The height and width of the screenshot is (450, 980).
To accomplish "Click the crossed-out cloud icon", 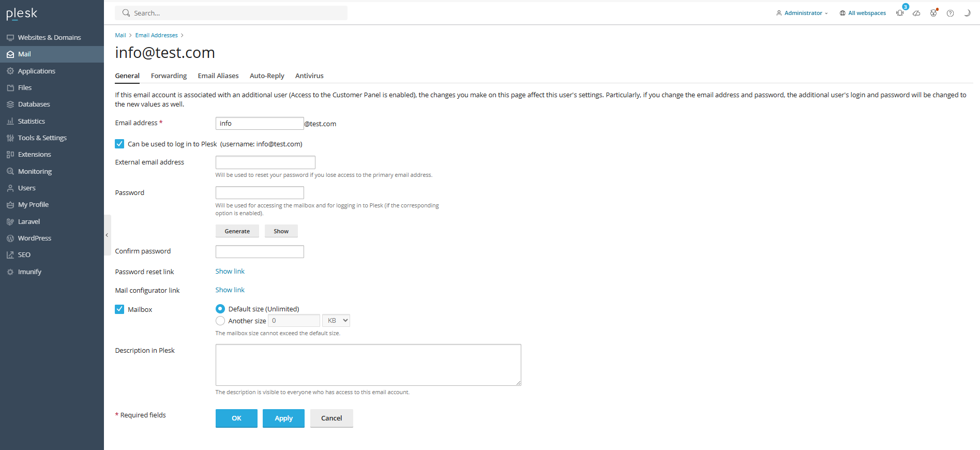I will (x=916, y=13).
